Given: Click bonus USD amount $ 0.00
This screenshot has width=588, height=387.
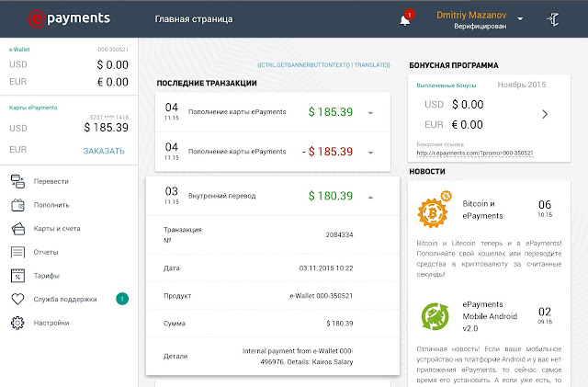Looking at the screenshot, I should pos(468,105).
